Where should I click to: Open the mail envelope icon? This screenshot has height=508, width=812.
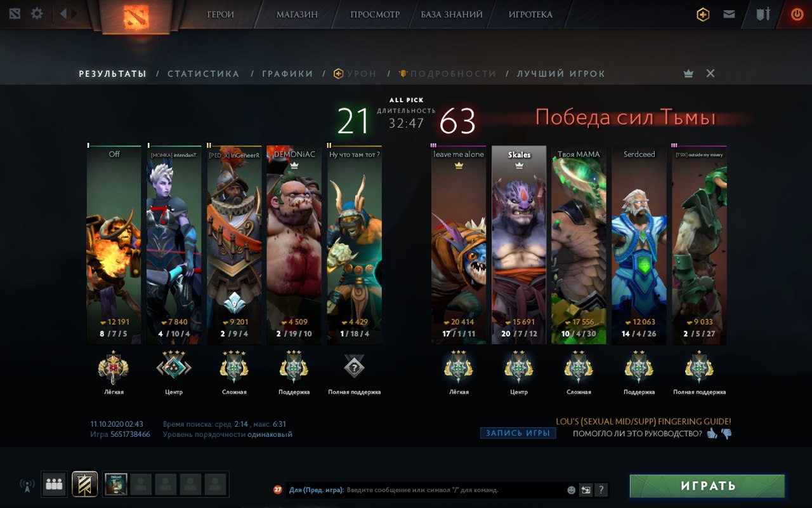(729, 14)
